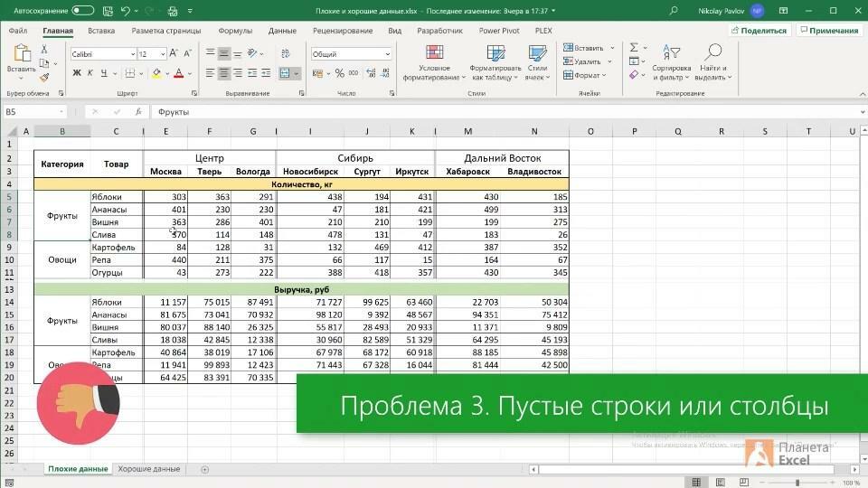868x488 pixels.
Task: Click the Name Box showing B5
Action: pos(36,112)
